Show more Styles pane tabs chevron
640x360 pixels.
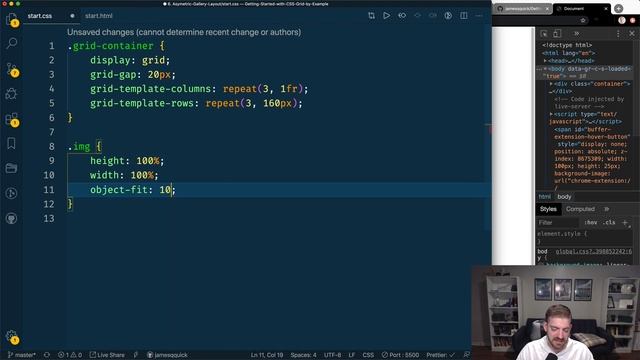pyautogui.click(x=607, y=209)
